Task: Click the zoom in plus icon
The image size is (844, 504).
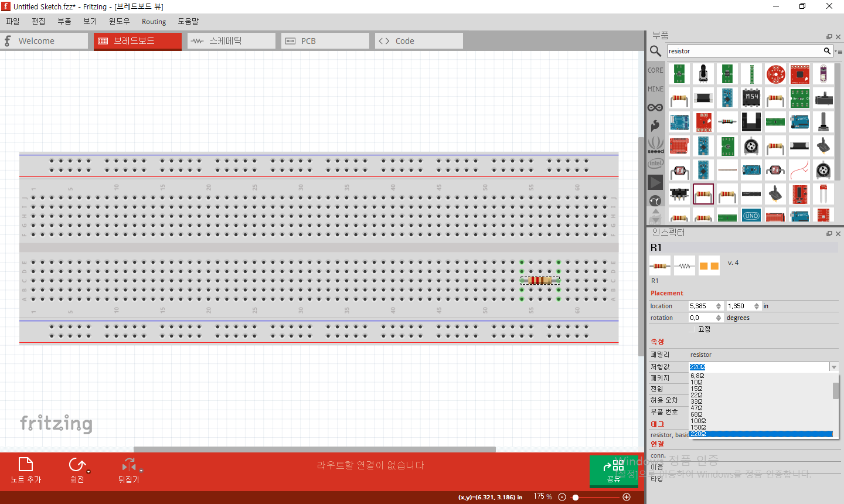Action: pyautogui.click(x=627, y=497)
